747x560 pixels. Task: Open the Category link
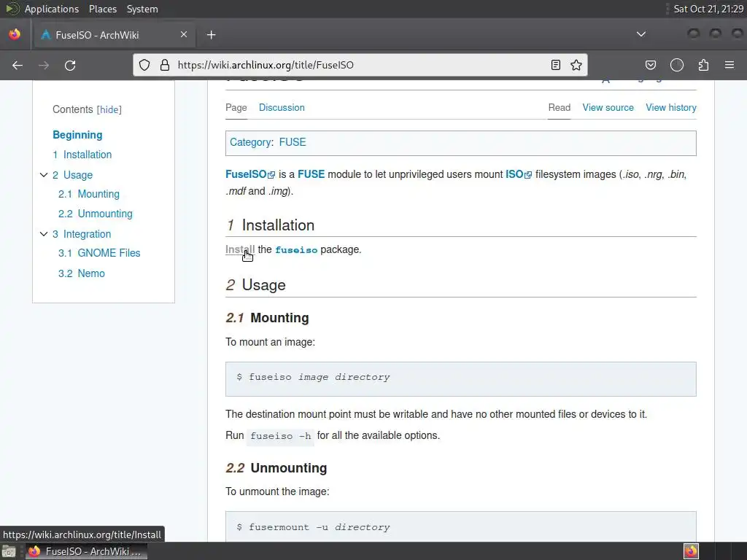(250, 142)
